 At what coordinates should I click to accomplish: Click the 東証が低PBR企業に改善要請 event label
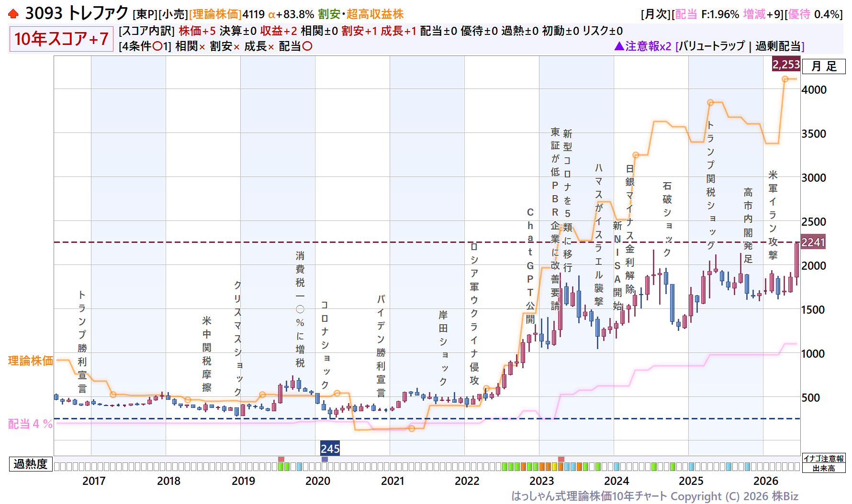[x=555, y=219]
